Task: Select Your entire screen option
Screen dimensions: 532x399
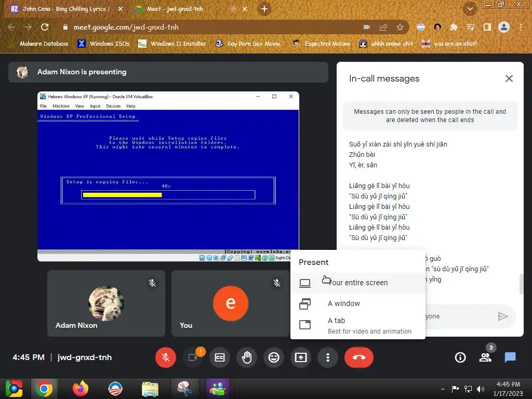Action: click(358, 283)
